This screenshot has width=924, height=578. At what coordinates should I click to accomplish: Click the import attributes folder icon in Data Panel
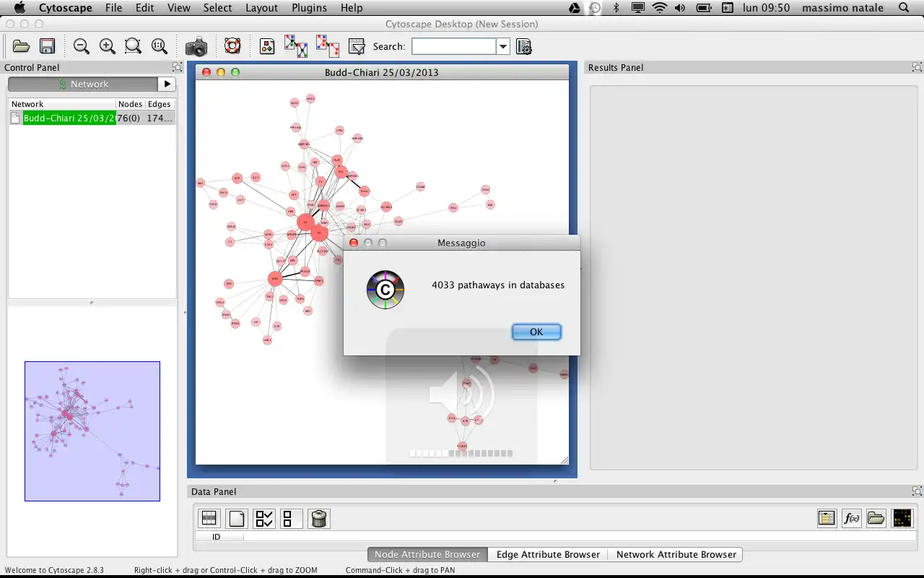point(876,517)
